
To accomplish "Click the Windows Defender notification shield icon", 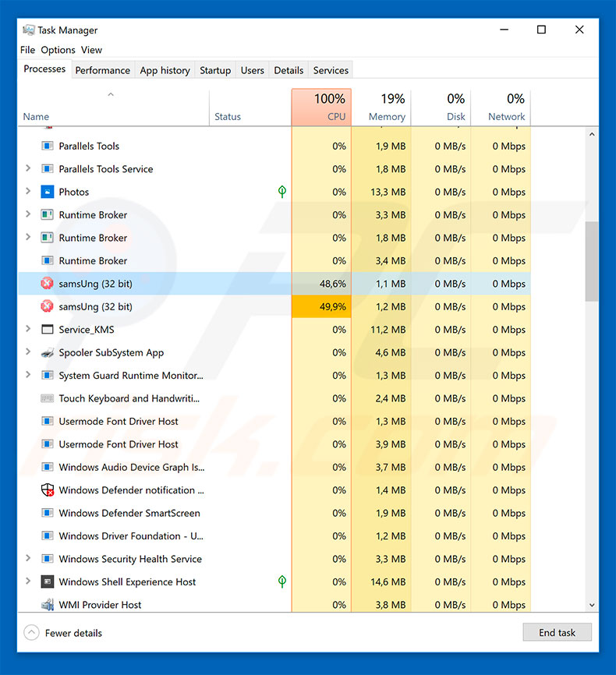I will (x=47, y=490).
